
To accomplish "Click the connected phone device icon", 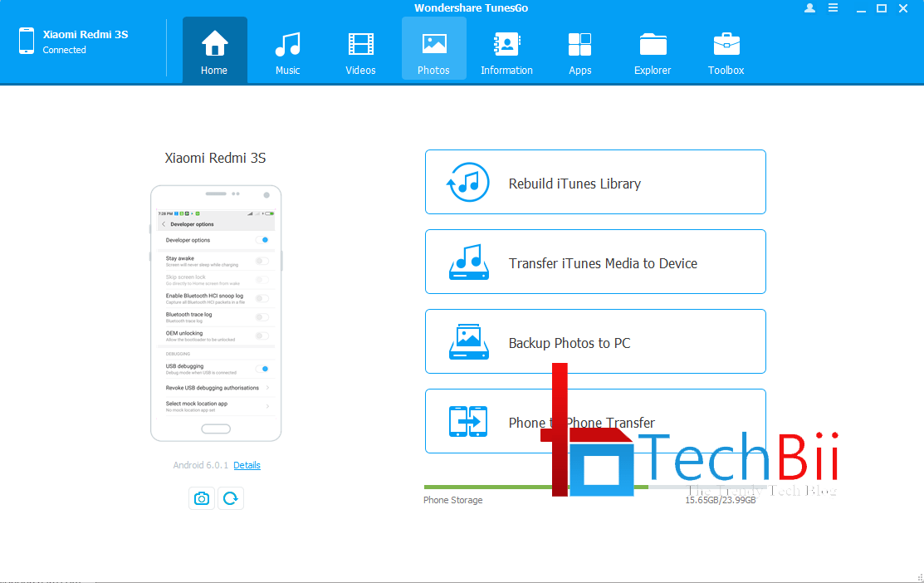I will point(27,41).
